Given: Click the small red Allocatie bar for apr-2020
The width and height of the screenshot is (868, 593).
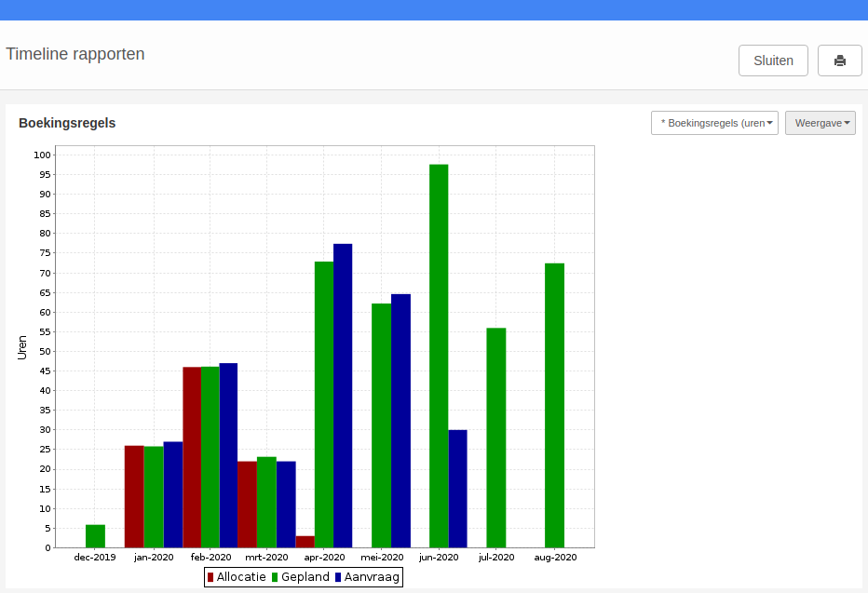Looking at the screenshot, I should click(305, 542).
